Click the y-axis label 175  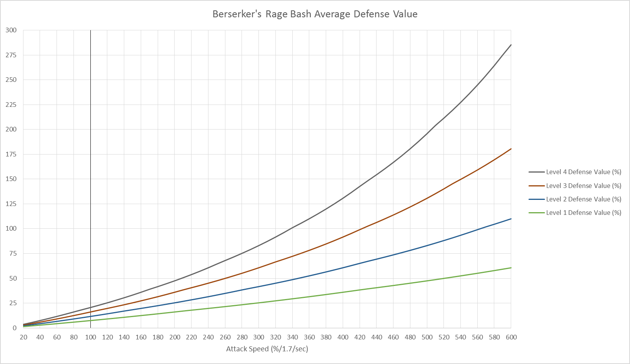[x=11, y=154]
